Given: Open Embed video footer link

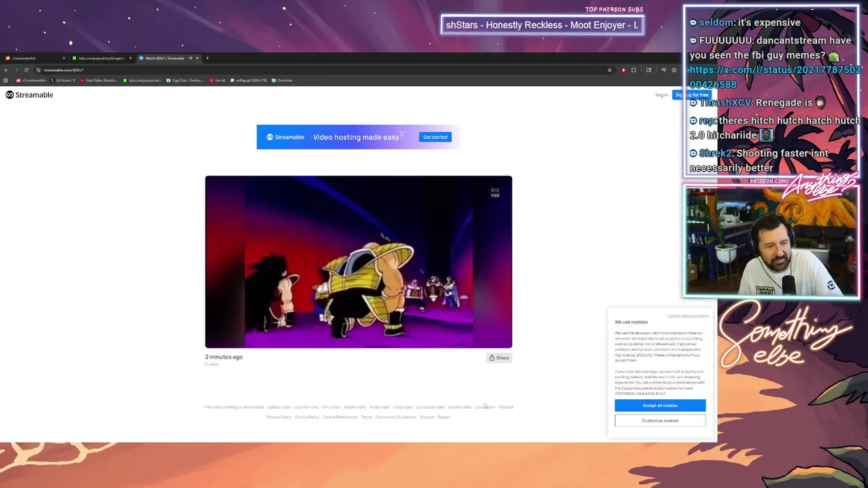Looking at the screenshot, I should tap(460, 407).
